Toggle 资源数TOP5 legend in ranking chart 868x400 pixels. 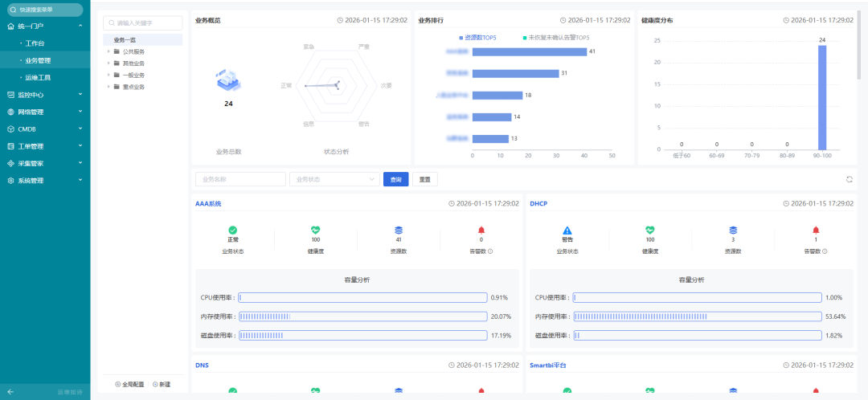click(x=477, y=38)
